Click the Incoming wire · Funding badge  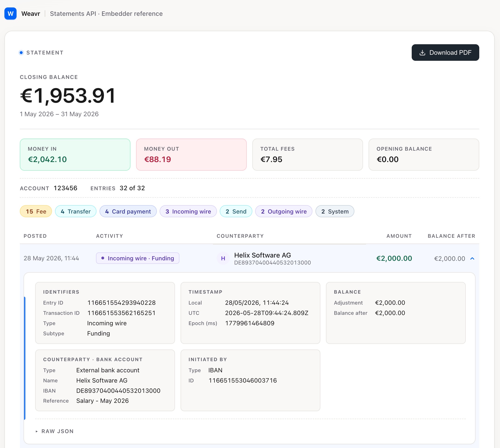tap(137, 258)
